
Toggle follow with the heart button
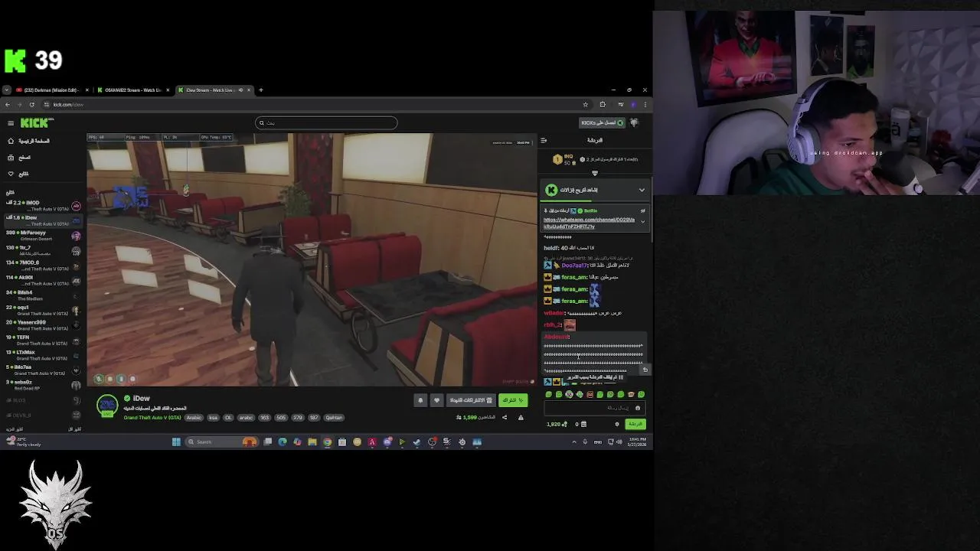coord(436,400)
